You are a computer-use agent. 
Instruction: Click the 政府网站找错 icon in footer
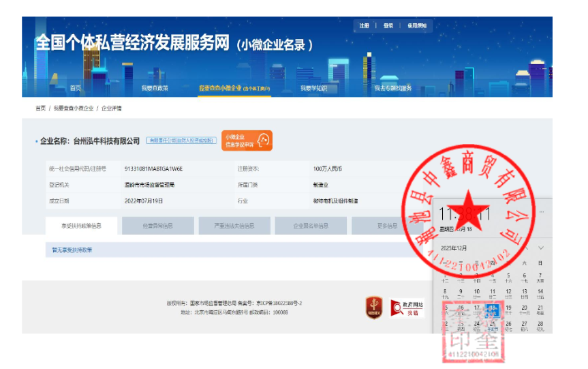[x=407, y=308]
